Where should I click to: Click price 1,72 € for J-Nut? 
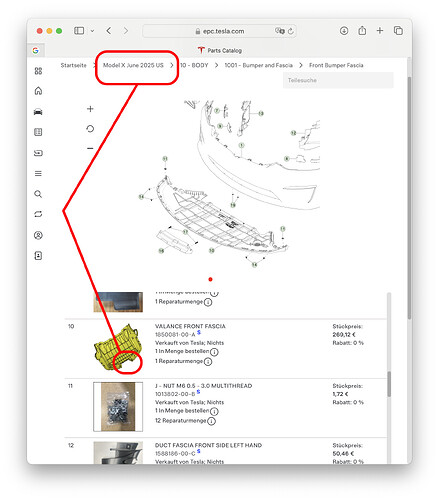click(340, 394)
